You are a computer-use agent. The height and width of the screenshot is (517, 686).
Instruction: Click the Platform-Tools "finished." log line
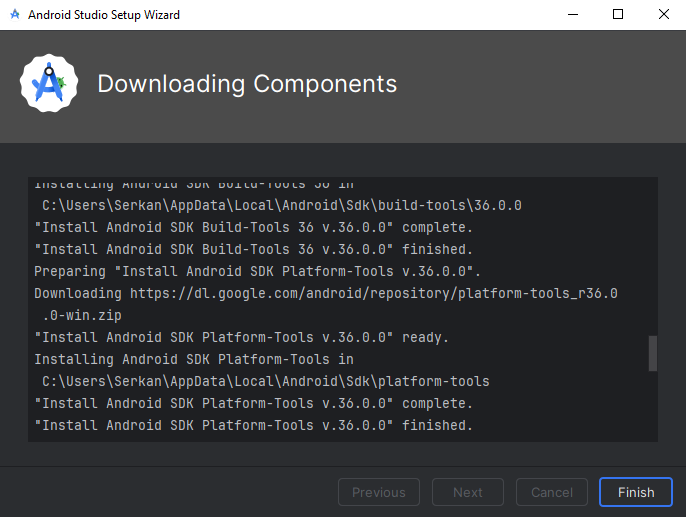pos(253,425)
